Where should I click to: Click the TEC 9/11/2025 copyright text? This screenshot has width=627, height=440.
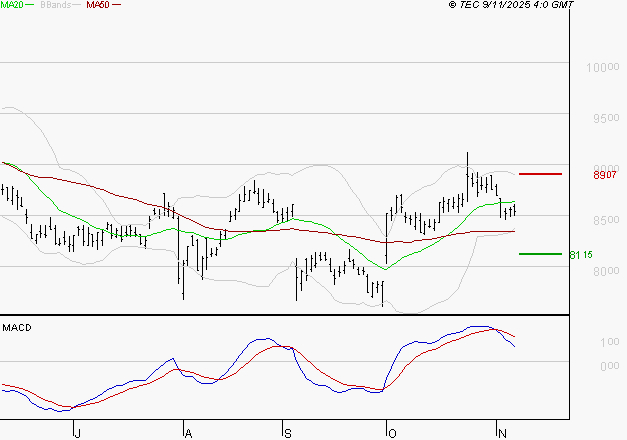pyautogui.click(x=511, y=5)
